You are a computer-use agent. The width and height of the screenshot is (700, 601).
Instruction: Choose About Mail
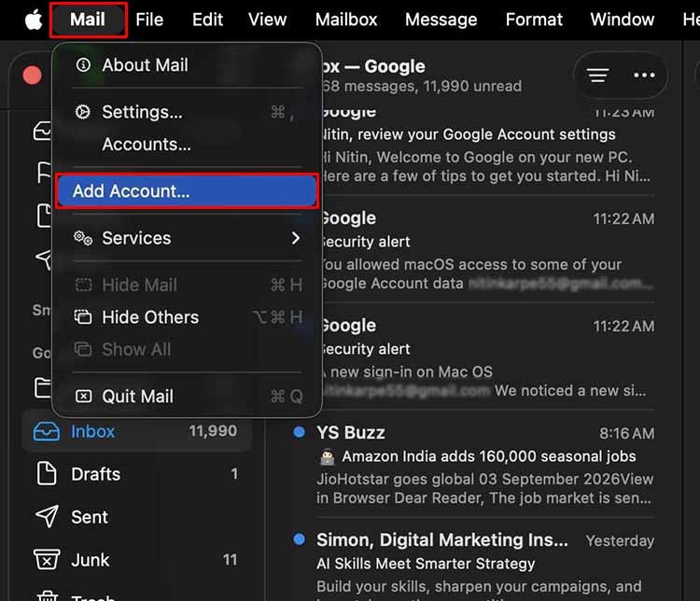tap(187, 65)
